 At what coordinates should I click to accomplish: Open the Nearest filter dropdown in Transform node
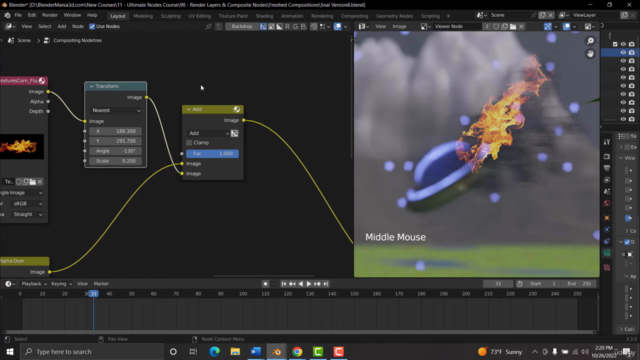point(116,110)
